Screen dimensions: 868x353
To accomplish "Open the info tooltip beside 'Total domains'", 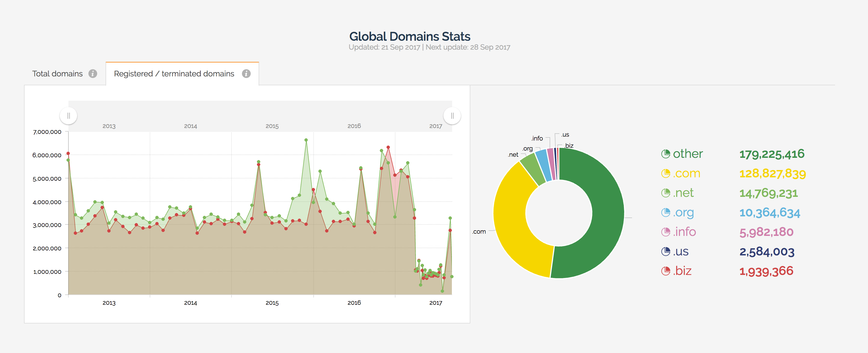I will (93, 74).
